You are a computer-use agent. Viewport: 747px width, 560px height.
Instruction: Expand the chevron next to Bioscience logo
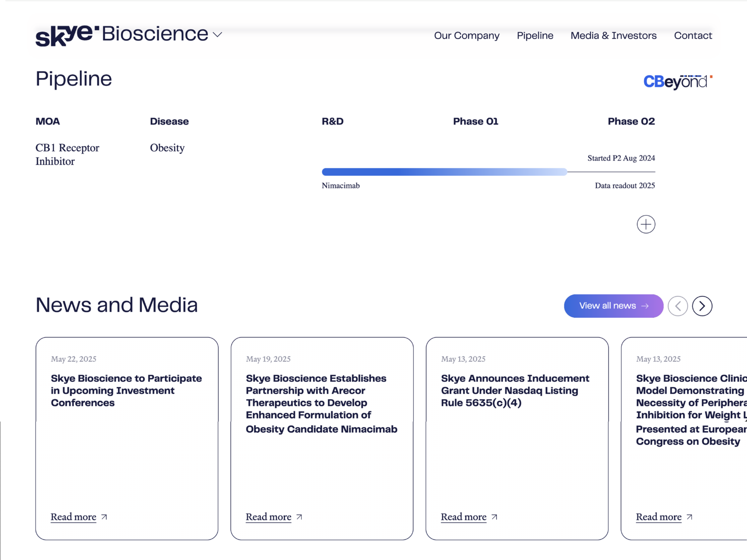click(x=218, y=35)
